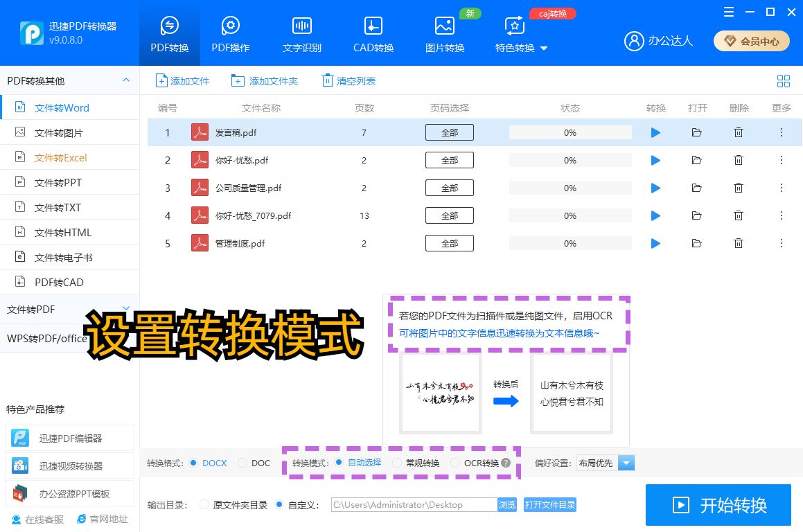Select DOC output format
The height and width of the screenshot is (532, 803).
pos(244,463)
